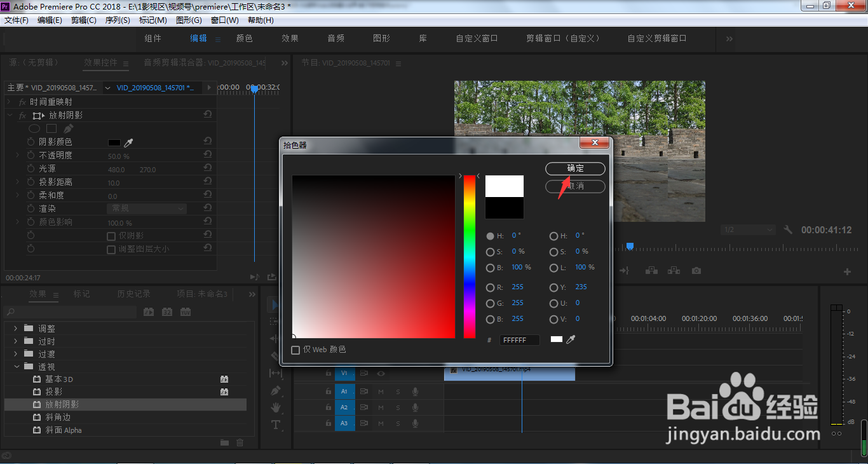Select the free draw bezier mask pen
Viewport: 868px width, 464px height.
(69, 129)
